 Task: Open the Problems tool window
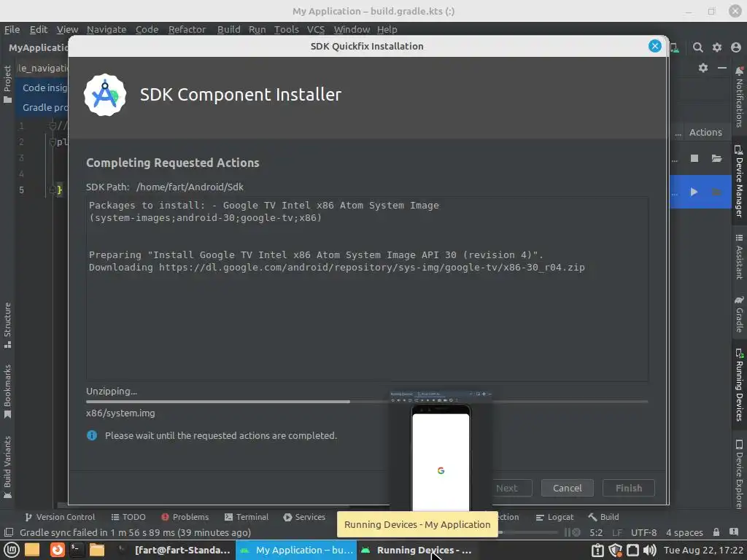[x=185, y=517]
